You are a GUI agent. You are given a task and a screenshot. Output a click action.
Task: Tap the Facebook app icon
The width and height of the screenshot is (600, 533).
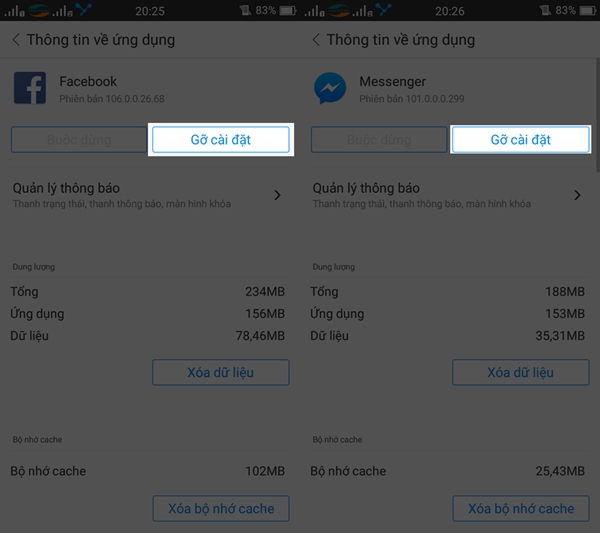30,88
